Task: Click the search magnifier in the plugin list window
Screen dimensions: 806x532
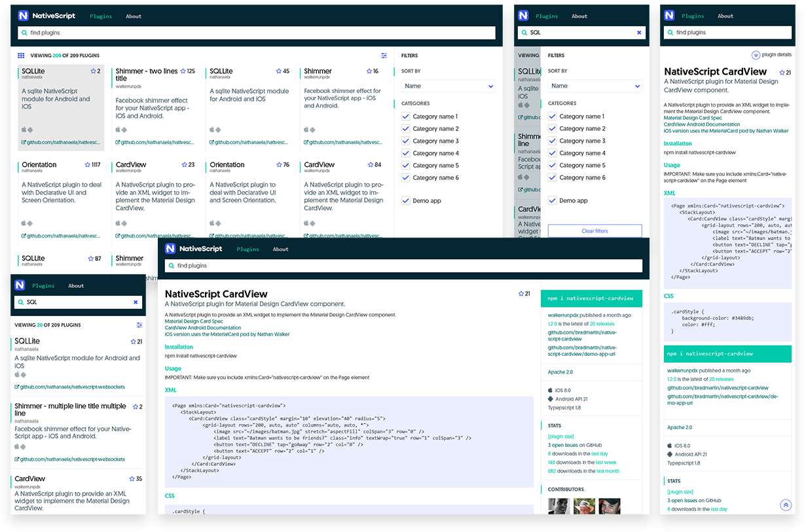Action: 24,32
